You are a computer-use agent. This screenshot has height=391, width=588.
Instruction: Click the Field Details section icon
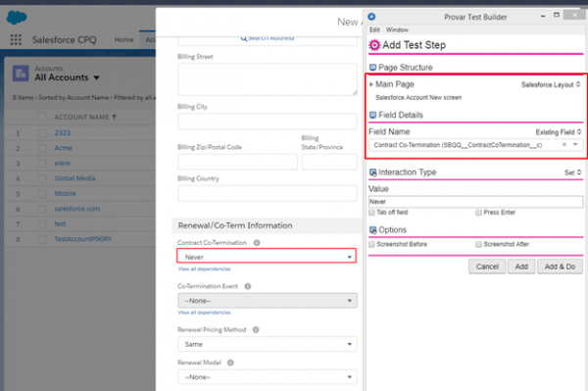372,115
